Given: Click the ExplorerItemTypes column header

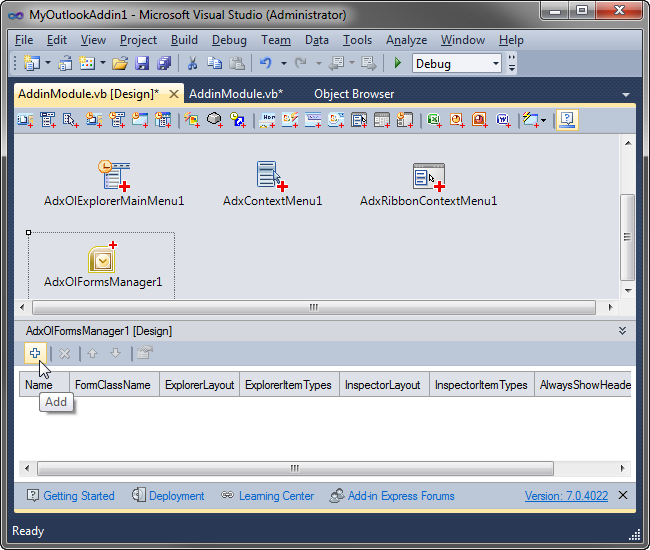Looking at the screenshot, I should (x=289, y=385).
